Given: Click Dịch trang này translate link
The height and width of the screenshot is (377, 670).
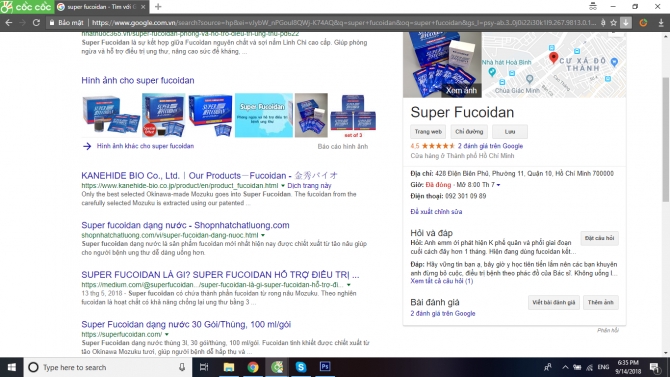Looking at the screenshot, I should click(x=309, y=186).
